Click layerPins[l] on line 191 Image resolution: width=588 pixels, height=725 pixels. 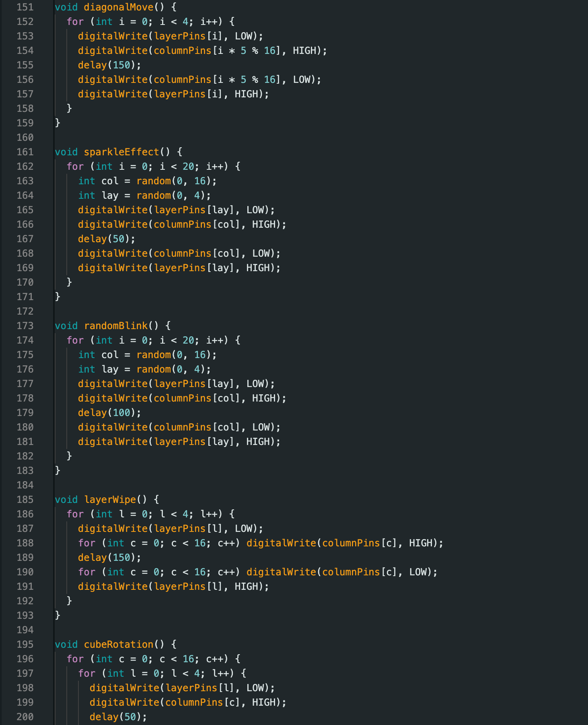click(188, 587)
